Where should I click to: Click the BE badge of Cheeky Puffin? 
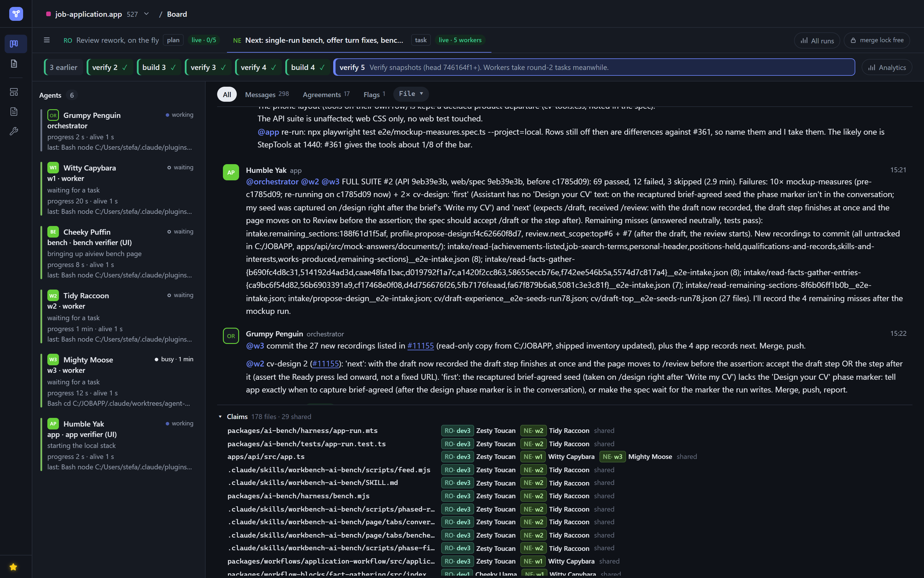53,232
